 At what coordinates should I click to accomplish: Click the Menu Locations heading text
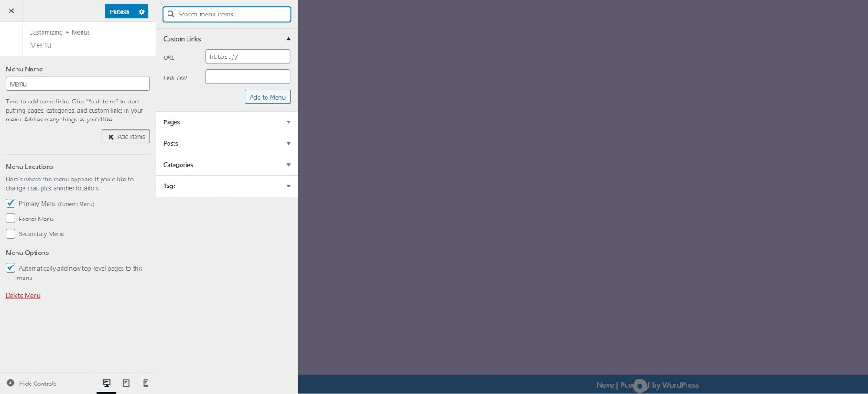click(x=30, y=167)
